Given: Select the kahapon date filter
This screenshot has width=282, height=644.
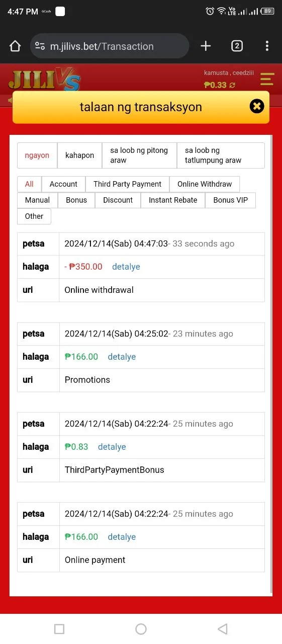Looking at the screenshot, I should pos(79,155).
